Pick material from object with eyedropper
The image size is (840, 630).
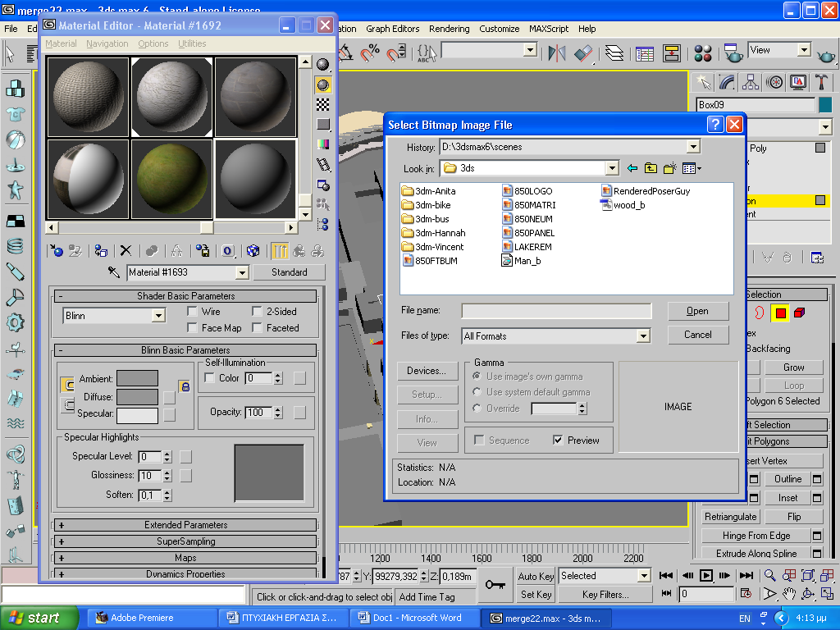[113, 272]
